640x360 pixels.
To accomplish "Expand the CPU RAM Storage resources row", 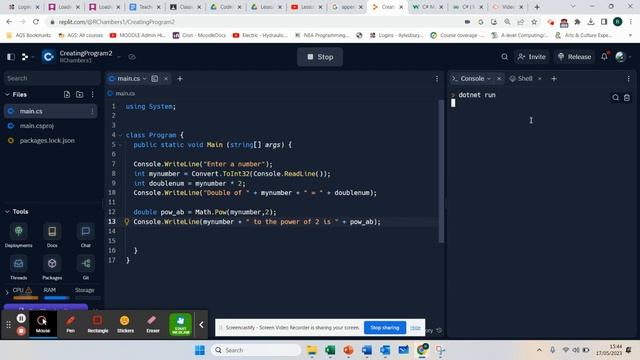I will pyautogui.click(x=7, y=292).
